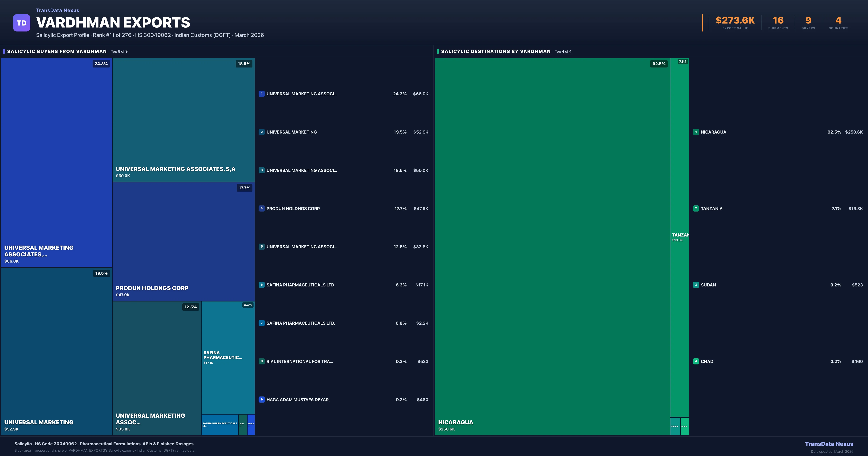Click rank badge 6 beside SAFINA PHARMACEUTICALS LTD
This screenshot has height=456, width=868.
tap(261, 285)
